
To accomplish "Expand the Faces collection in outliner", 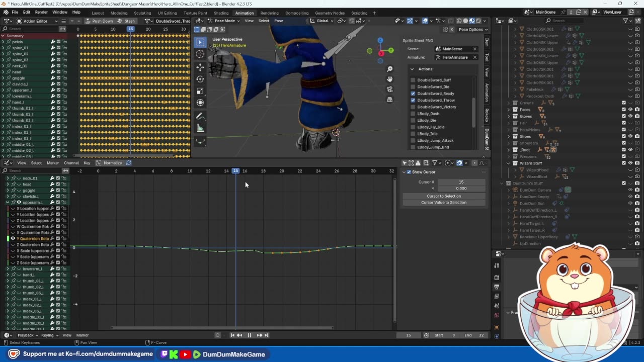I will 509,110.
